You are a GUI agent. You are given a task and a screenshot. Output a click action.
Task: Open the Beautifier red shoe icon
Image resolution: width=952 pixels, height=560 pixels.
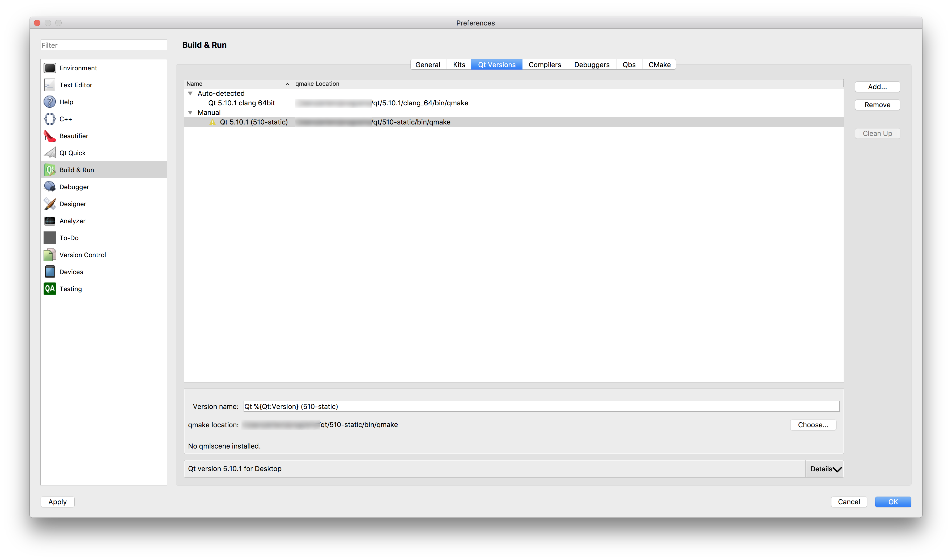(x=49, y=136)
